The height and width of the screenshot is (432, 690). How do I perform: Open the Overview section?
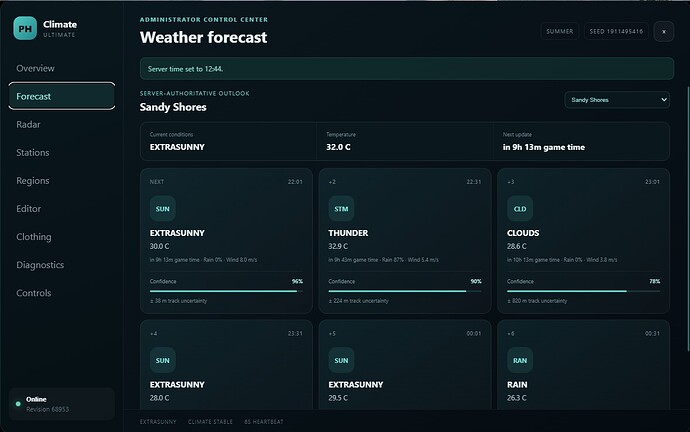click(62, 68)
